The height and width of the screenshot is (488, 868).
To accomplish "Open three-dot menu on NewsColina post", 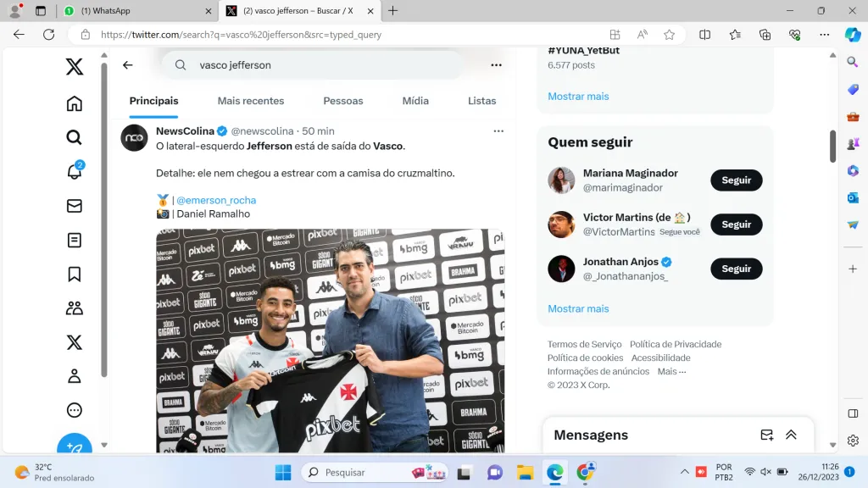I will (498, 131).
